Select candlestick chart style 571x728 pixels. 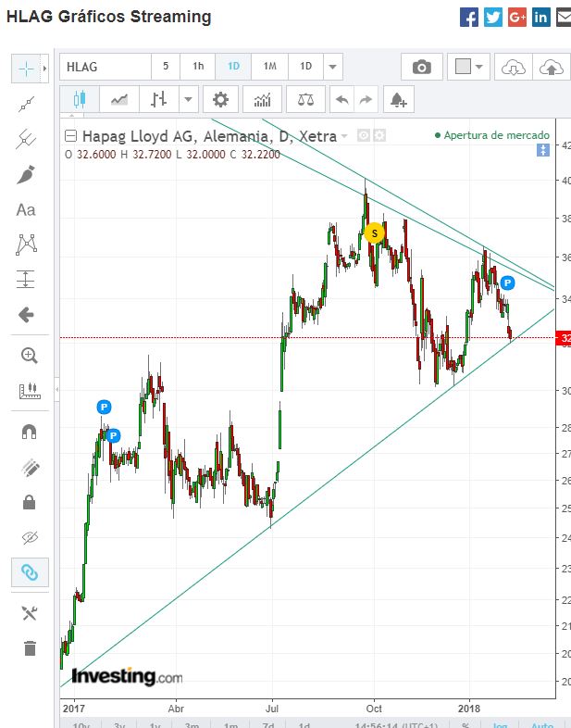(80, 99)
